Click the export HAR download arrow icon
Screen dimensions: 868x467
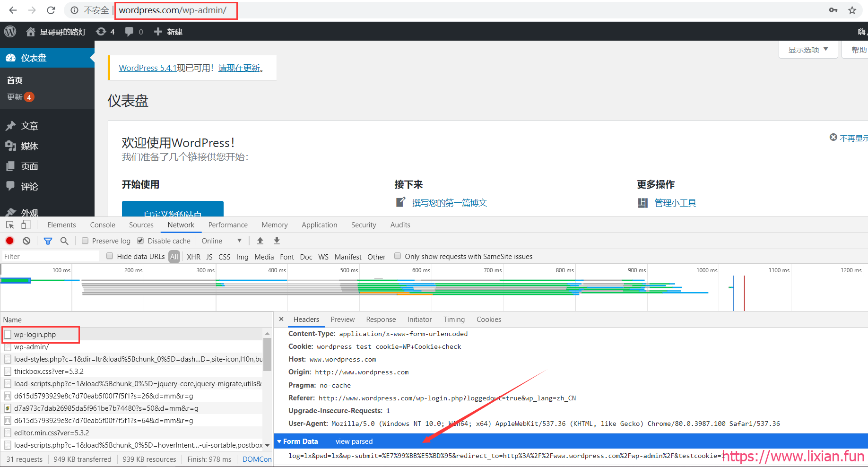[x=277, y=241]
